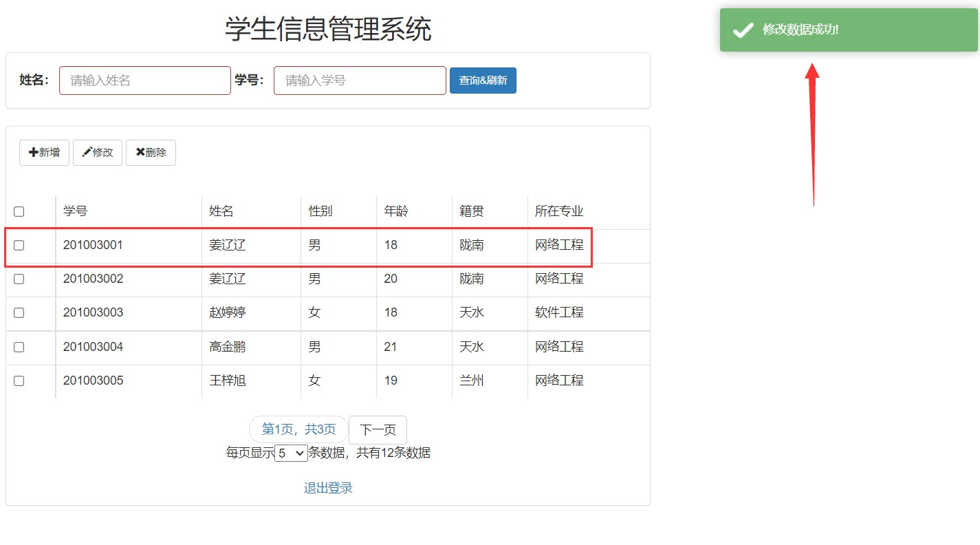Click the age 19 cell for 王梓旭
The width and height of the screenshot is (980, 545).
coord(391,381)
